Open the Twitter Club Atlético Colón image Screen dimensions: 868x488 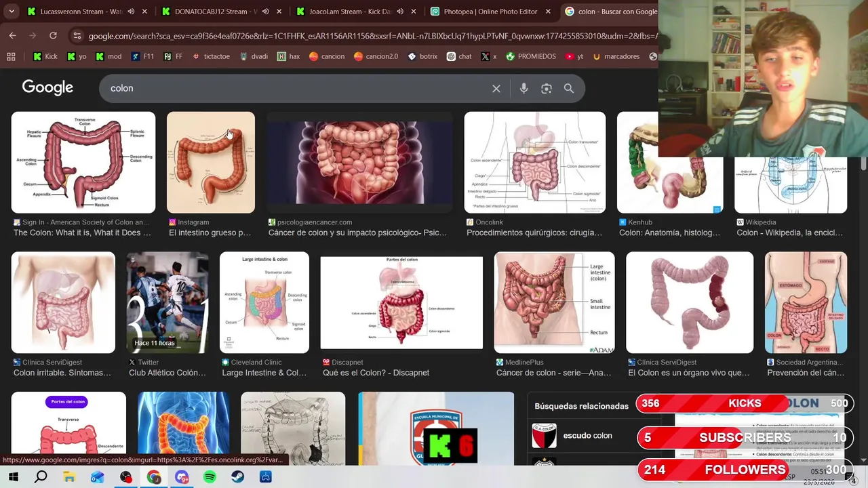[167, 302]
